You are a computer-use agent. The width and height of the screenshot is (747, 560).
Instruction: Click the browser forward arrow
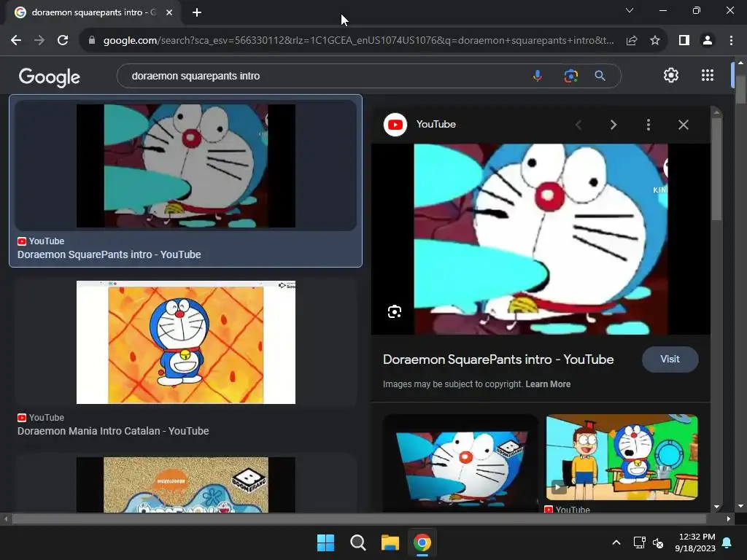coord(39,41)
